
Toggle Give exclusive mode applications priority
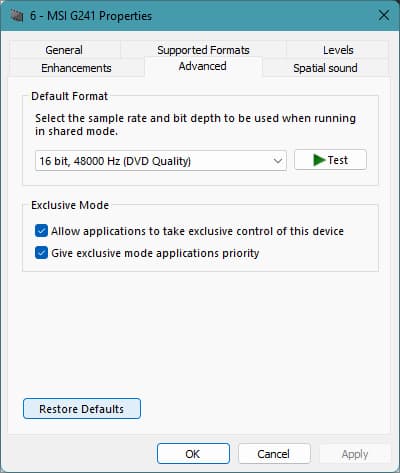[41, 253]
